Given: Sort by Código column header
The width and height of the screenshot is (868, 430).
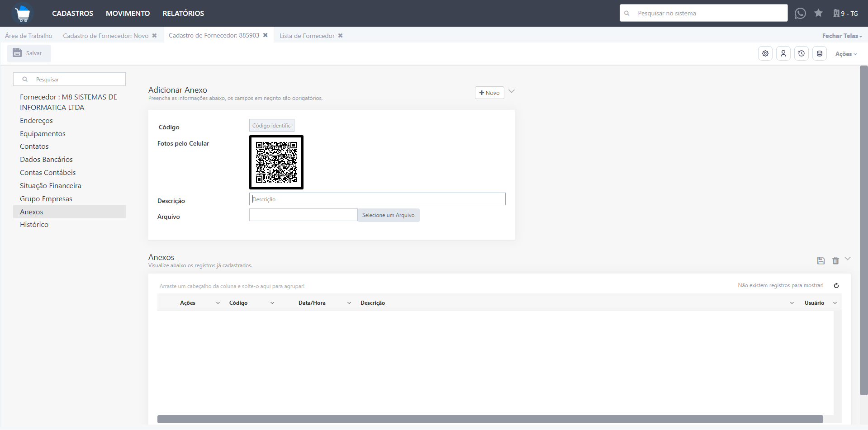Looking at the screenshot, I should coord(238,303).
